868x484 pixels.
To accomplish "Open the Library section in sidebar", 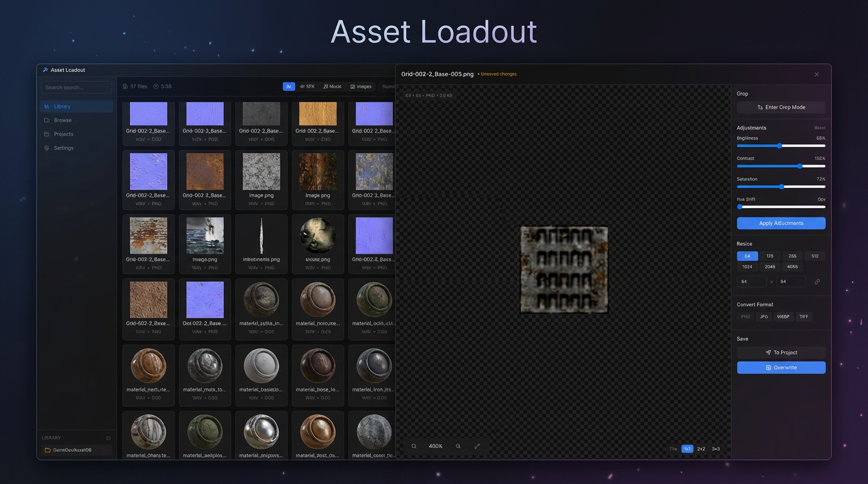I will 77,107.
